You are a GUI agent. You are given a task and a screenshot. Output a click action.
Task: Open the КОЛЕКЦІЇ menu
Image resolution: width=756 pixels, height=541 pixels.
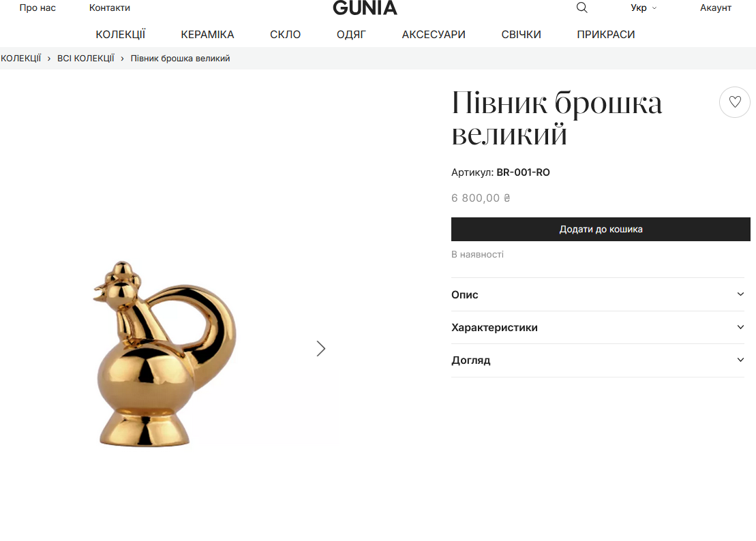(121, 35)
